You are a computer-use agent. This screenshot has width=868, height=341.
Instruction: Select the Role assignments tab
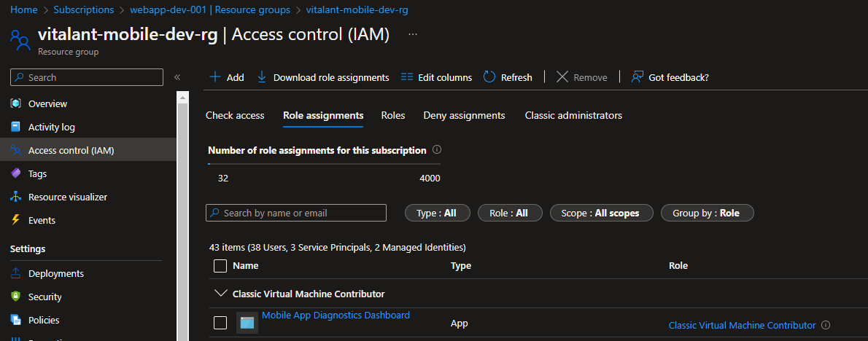[x=323, y=116]
